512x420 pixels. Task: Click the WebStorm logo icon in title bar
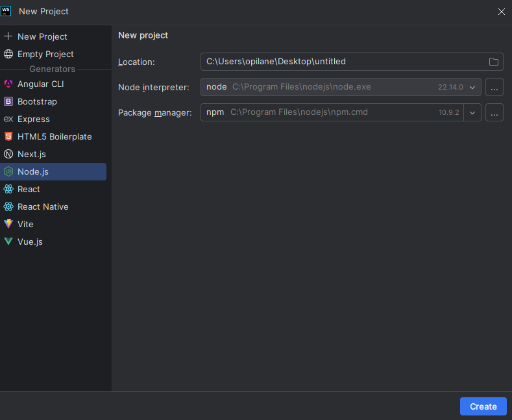tap(6, 11)
